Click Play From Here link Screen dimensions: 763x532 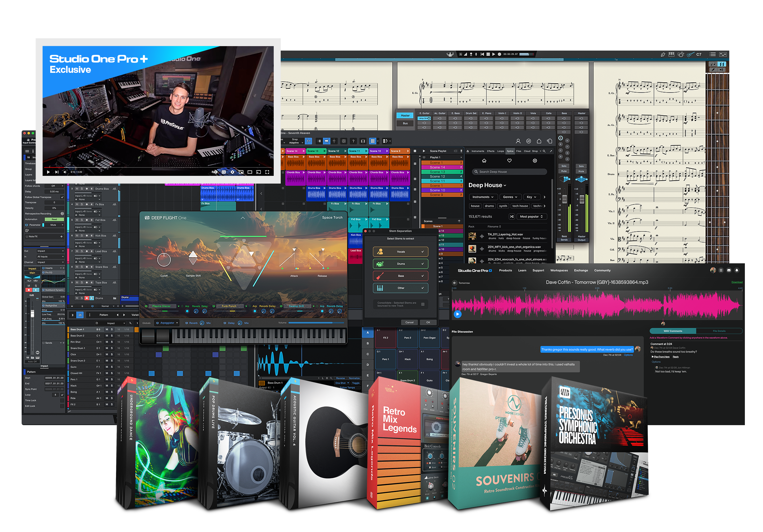662,357
